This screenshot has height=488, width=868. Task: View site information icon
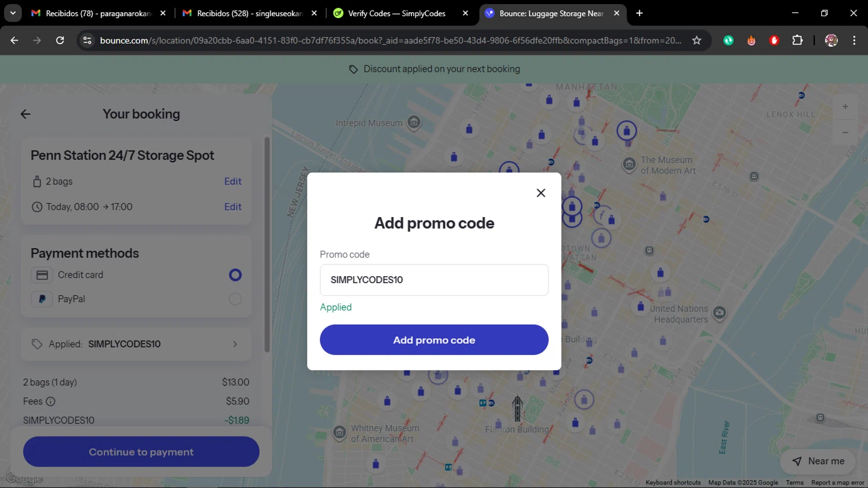click(87, 41)
